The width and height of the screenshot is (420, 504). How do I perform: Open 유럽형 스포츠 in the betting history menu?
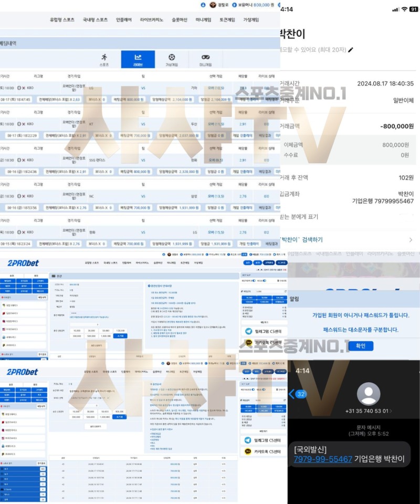click(62, 19)
